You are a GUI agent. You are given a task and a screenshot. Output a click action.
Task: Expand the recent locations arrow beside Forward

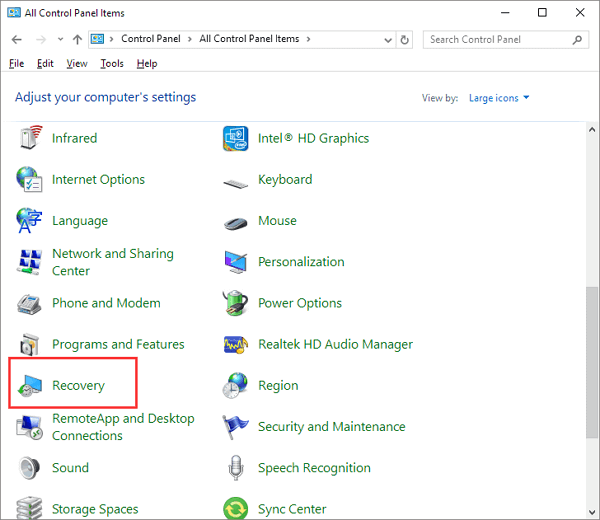(x=60, y=40)
